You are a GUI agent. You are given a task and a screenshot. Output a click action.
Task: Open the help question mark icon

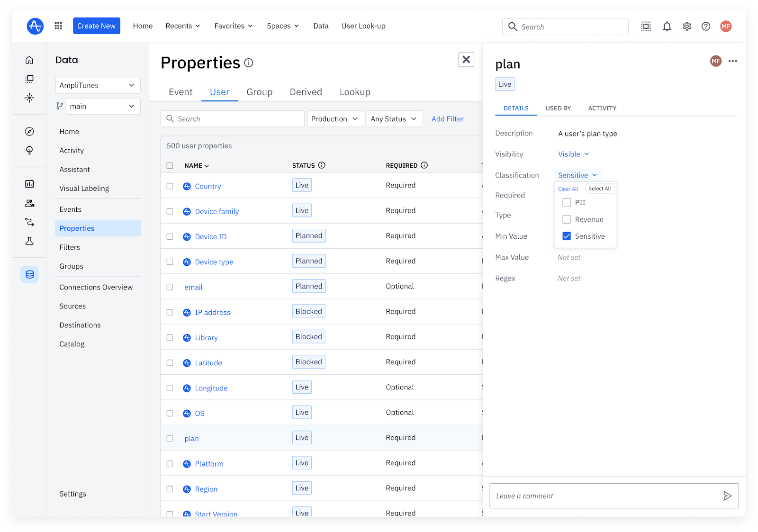(706, 27)
